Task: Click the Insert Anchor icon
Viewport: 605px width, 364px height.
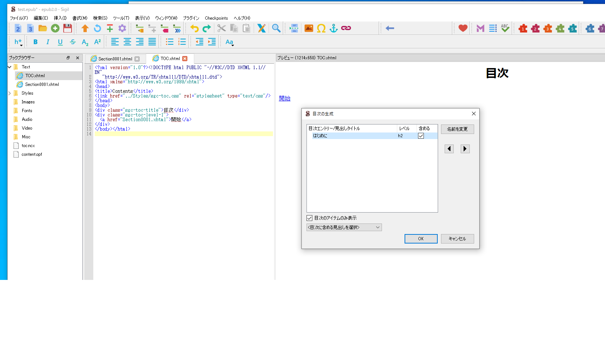Action: 333,28
